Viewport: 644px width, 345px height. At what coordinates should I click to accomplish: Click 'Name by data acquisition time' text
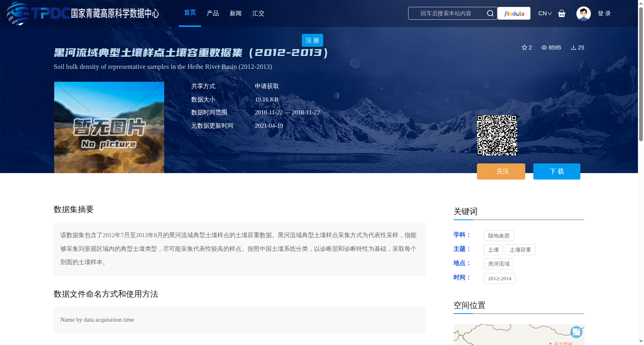(x=97, y=320)
